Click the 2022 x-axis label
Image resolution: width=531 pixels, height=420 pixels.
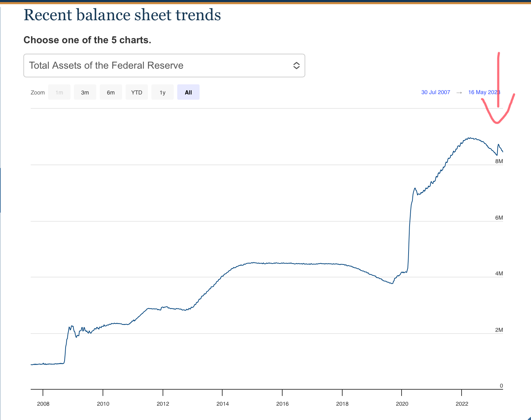(462, 404)
